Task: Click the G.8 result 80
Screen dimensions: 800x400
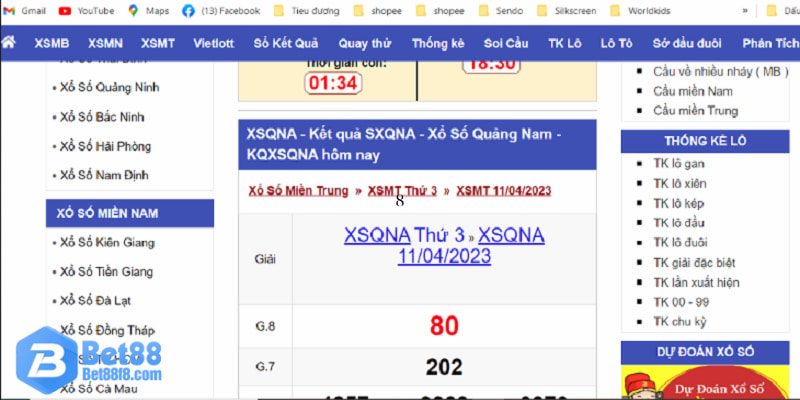Action: point(444,326)
